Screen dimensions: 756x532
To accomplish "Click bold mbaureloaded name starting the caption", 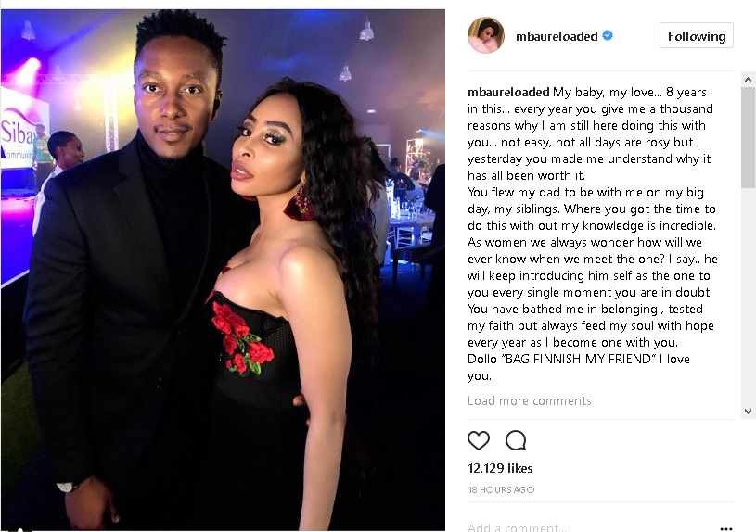I will pos(508,92).
